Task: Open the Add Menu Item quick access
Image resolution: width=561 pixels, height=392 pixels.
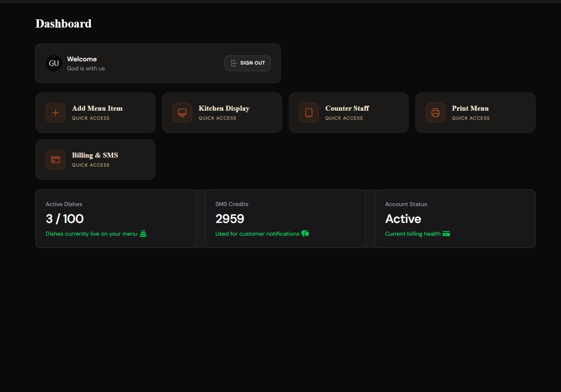Action: [x=95, y=113]
